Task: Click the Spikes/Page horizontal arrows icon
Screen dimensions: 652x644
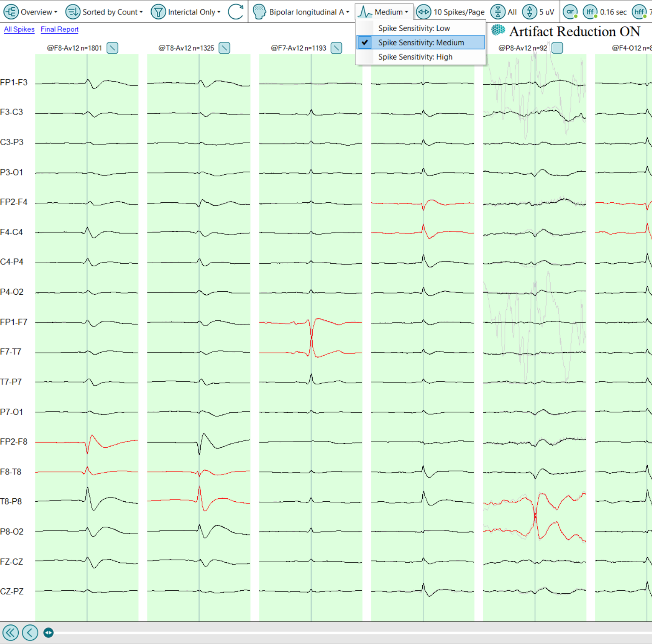Action: click(x=424, y=12)
